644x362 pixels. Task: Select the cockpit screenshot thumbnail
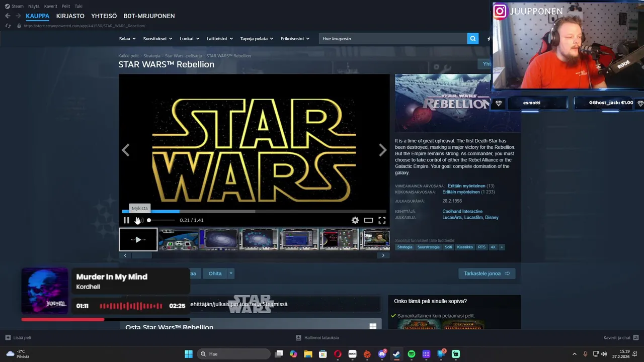pyautogui.click(x=179, y=239)
